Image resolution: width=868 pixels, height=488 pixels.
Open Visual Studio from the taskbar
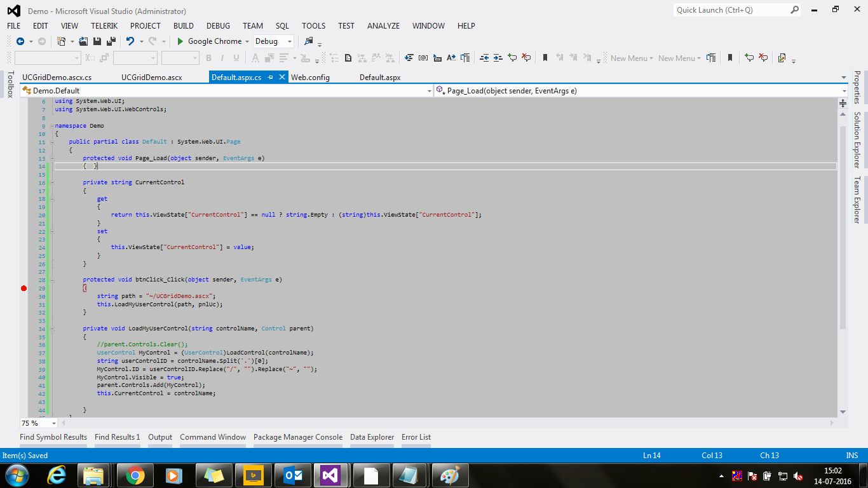pyautogui.click(x=330, y=475)
